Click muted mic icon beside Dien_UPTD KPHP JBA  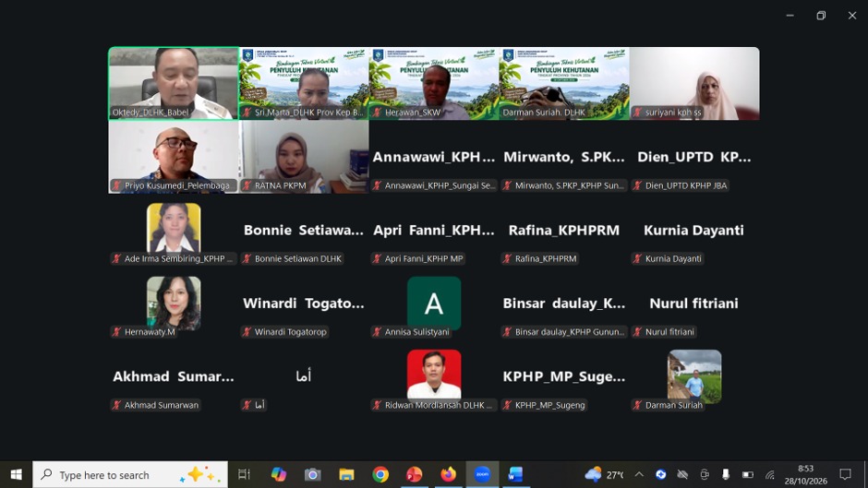tap(637, 185)
